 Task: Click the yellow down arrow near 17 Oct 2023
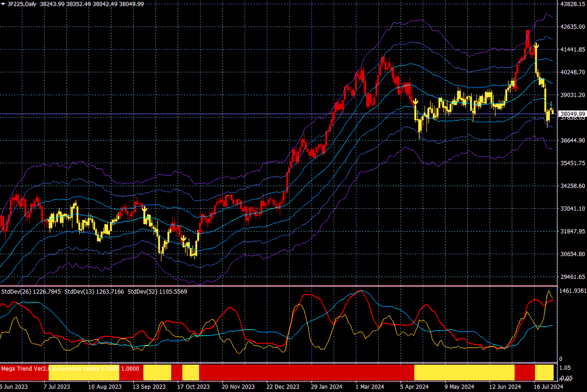[x=183, y=239]
